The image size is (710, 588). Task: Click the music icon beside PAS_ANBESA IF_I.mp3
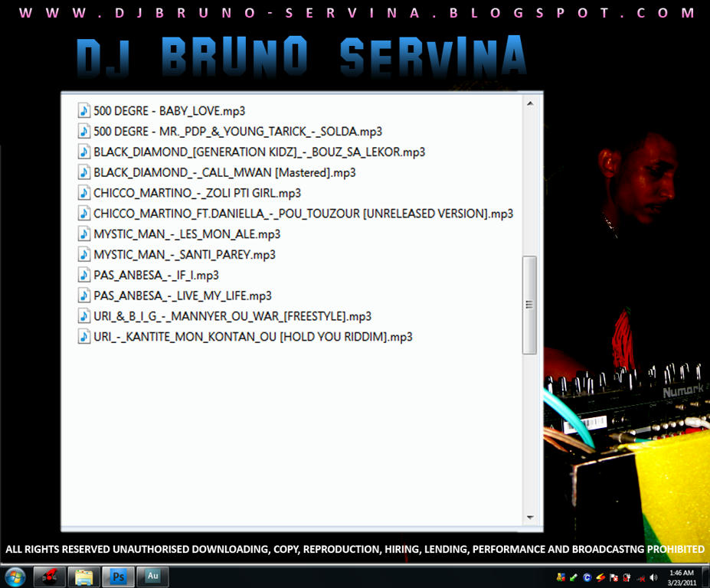click(x=83, y=275)
